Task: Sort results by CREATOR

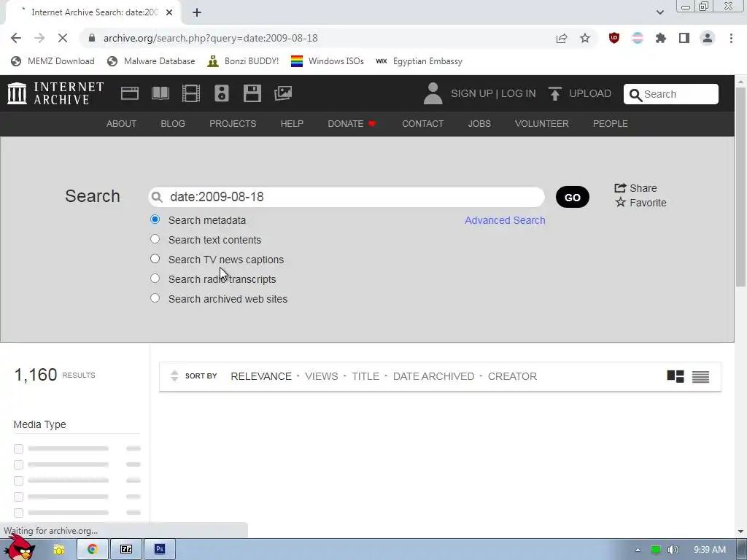Action: (x=512, y=376)
